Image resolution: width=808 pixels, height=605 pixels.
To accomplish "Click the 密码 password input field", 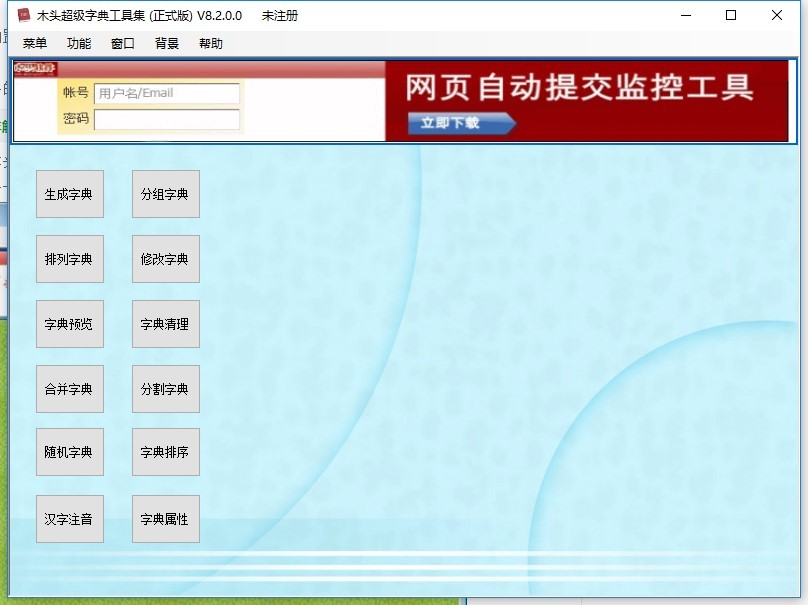I will [x=166, y=119].
